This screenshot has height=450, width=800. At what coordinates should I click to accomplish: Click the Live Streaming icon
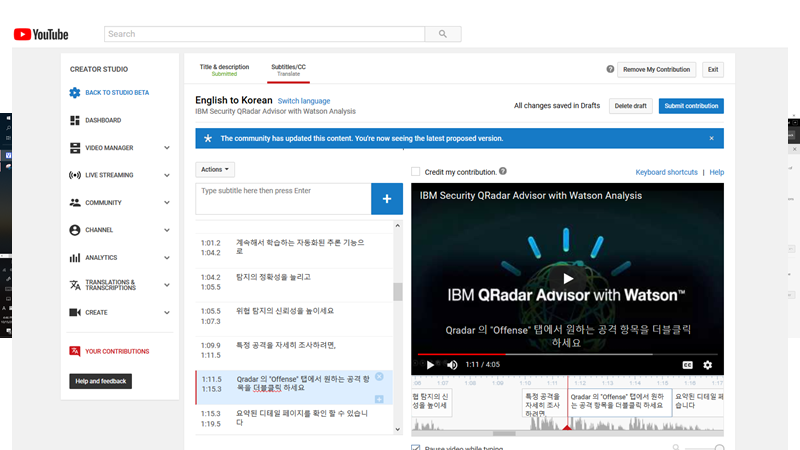75,175
